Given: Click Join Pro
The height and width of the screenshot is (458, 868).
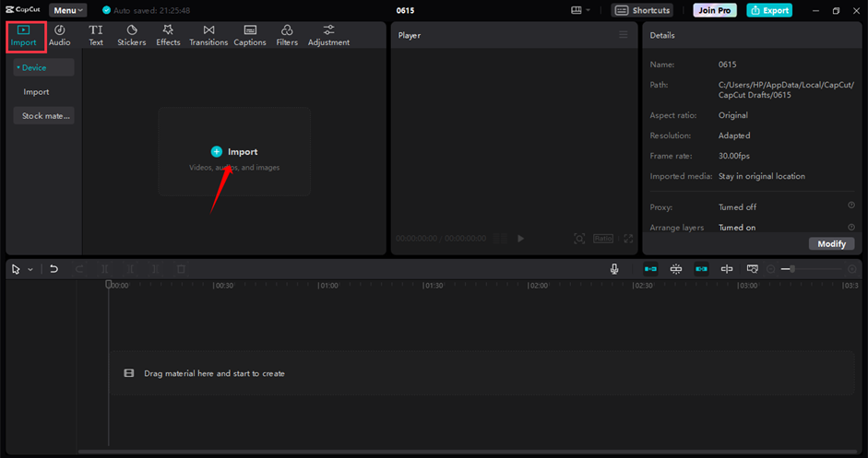Looking at the screenshot, I should pos(715,10).
